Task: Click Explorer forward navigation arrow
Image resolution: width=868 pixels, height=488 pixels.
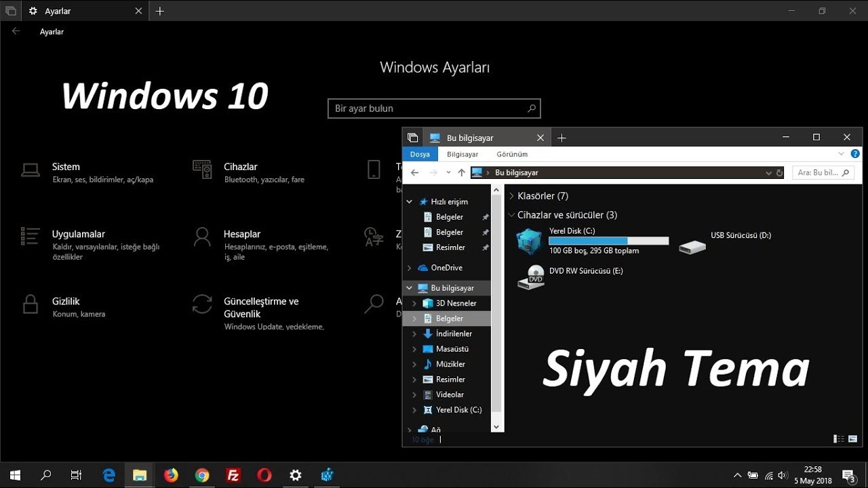Action: pyautogui.click(x=433, y=173)
